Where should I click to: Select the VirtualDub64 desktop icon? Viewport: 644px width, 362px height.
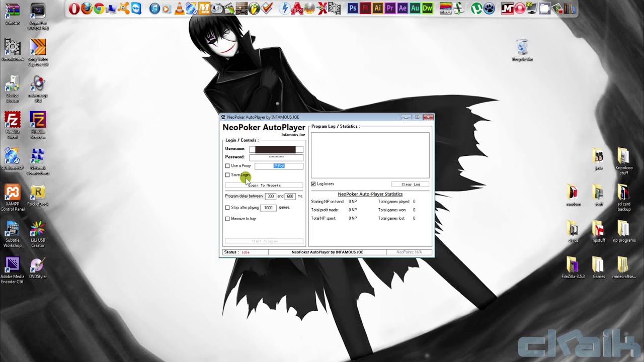13,49
